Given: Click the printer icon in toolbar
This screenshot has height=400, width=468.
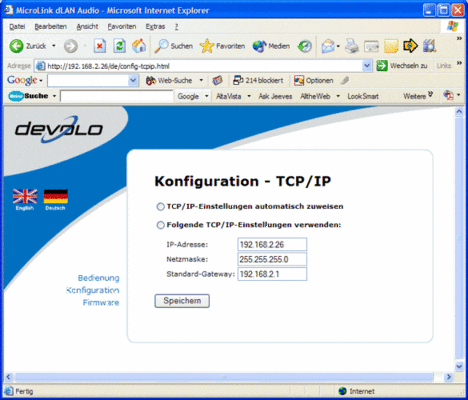Looking at the screenshot, I should click(x=352, y=46).
